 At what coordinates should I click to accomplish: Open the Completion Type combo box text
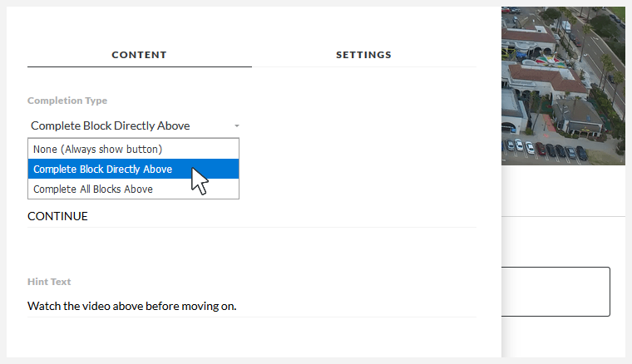[x=111, y=126]
